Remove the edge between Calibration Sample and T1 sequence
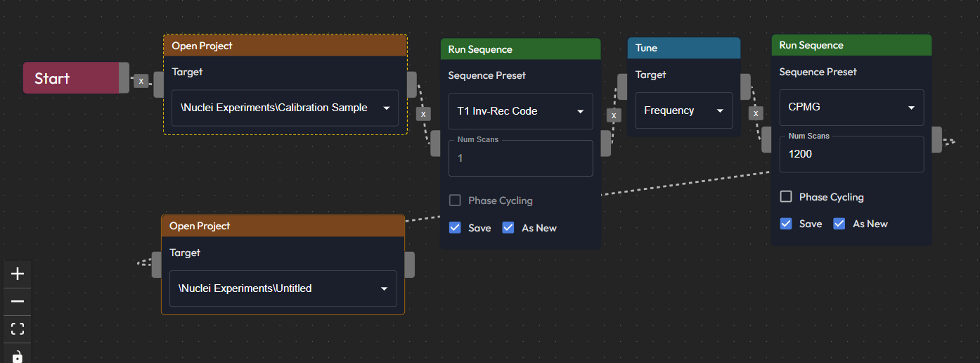This screenshot has width=980, height=363. [423, 113]
